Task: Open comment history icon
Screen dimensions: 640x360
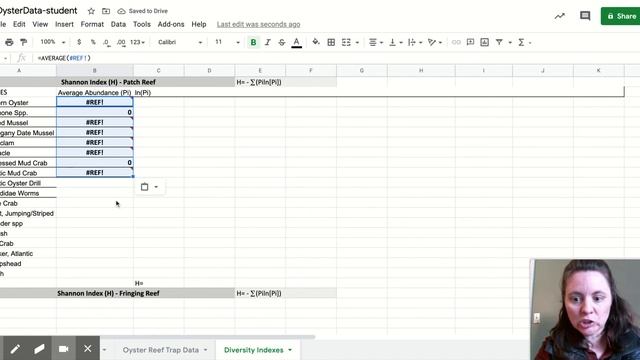Action: (585, 16)
